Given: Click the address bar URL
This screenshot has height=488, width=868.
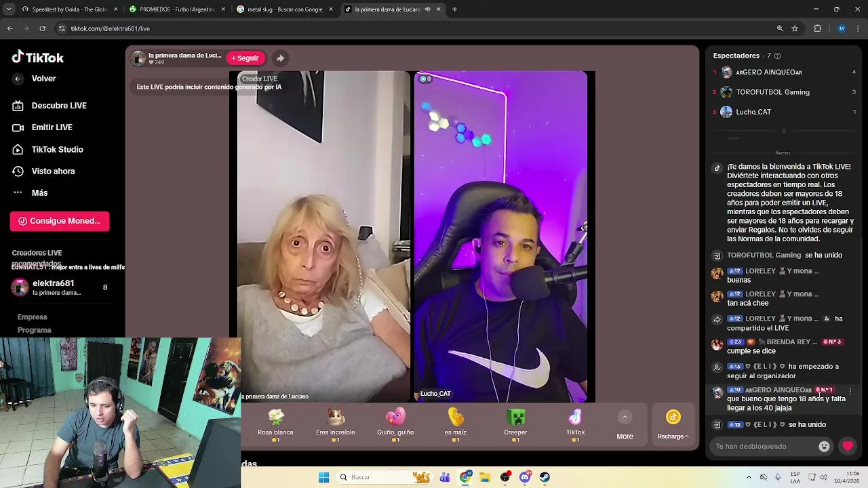Looking at the screenshot, I should click(111, 28).
